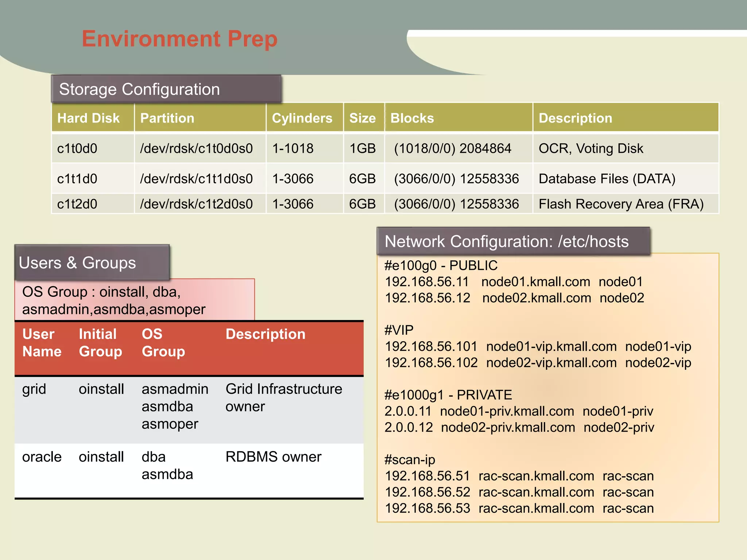
Task: Select the 192.168.56.52 scan IP
Action: (x=427, y=492)
